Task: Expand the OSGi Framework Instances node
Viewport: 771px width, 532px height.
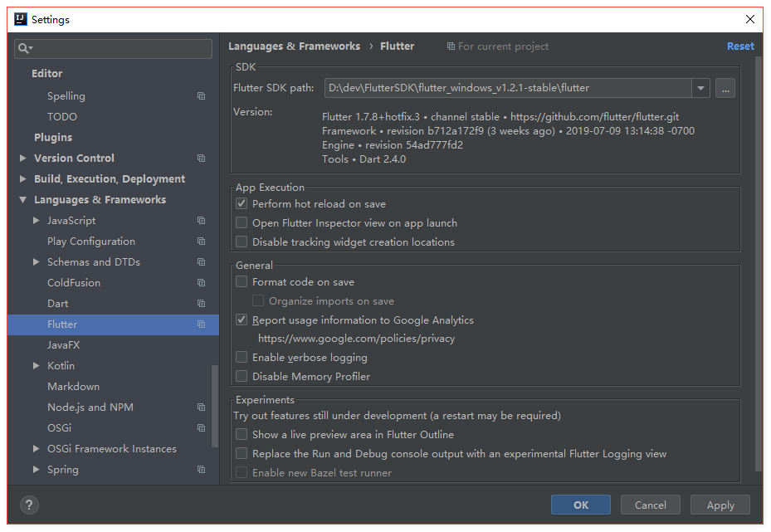Action: [36, 448]
